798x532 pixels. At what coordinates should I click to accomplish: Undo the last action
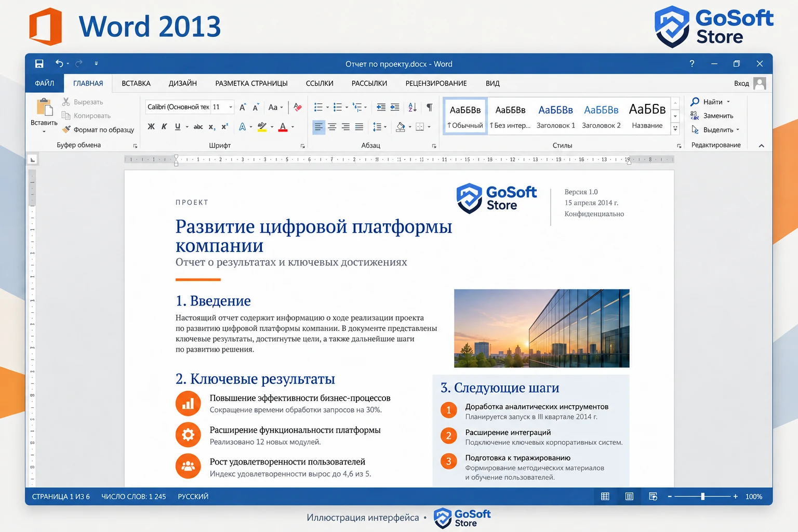point(59,64)
